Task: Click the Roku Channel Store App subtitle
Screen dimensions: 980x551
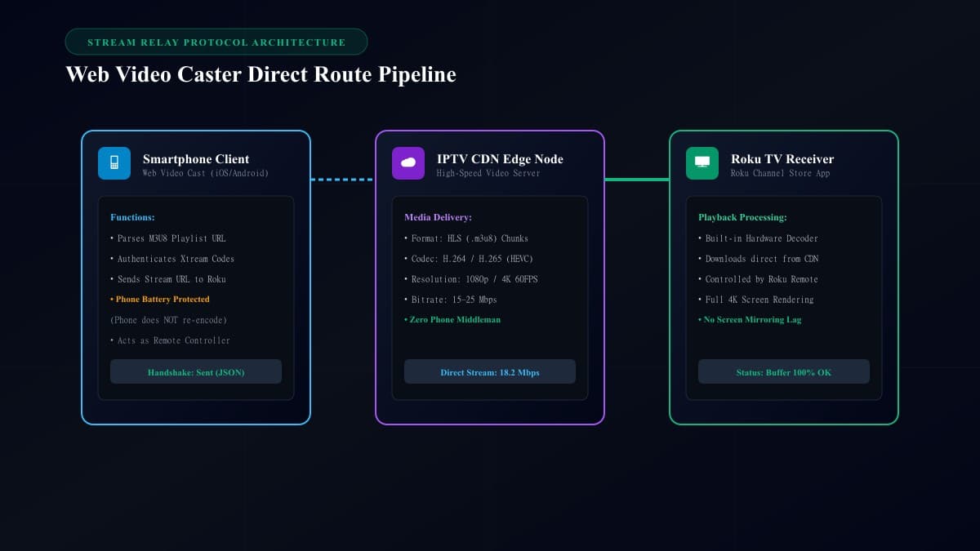Action: (780, 173)
